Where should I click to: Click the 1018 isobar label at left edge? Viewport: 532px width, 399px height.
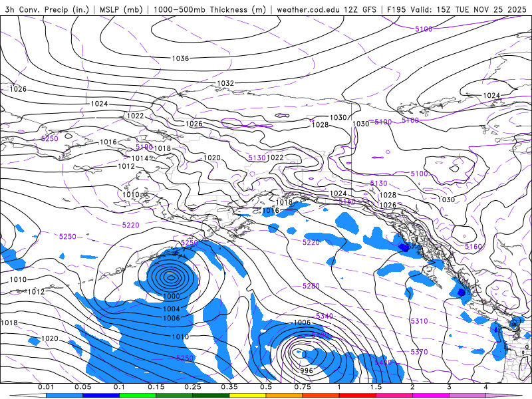[9, 323]
